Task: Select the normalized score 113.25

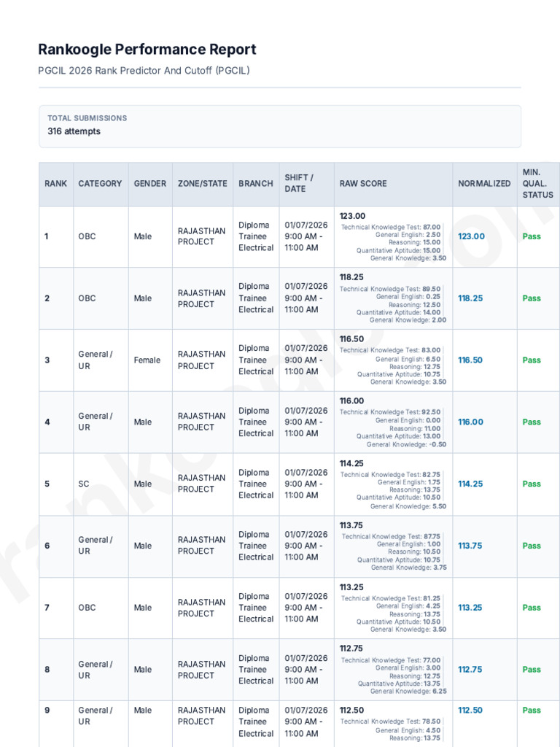Action: pos(470,608)
